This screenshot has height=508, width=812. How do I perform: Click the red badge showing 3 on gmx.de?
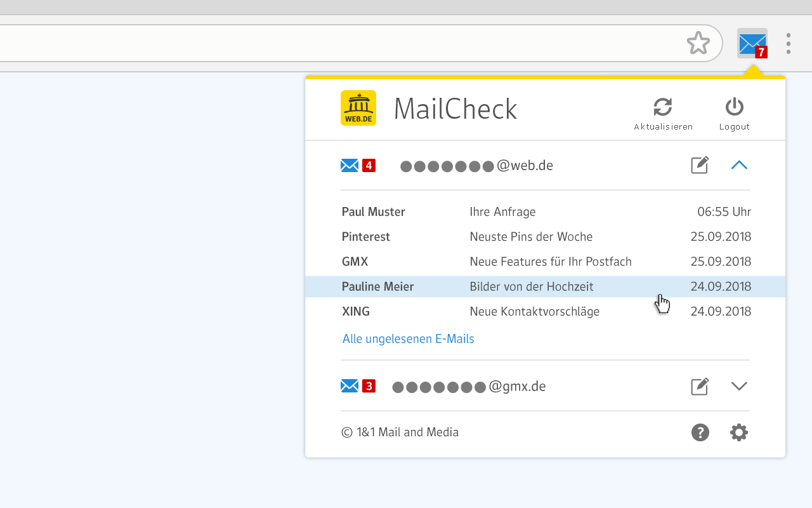(368, 385)
